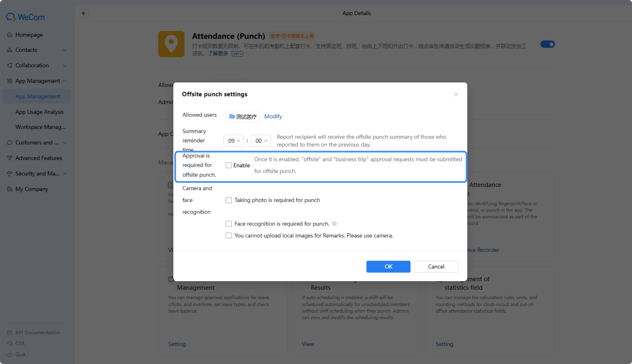Screen dimensions: 632x364
Task: Click info icon beside Face recognition
Action: [334, 224]
